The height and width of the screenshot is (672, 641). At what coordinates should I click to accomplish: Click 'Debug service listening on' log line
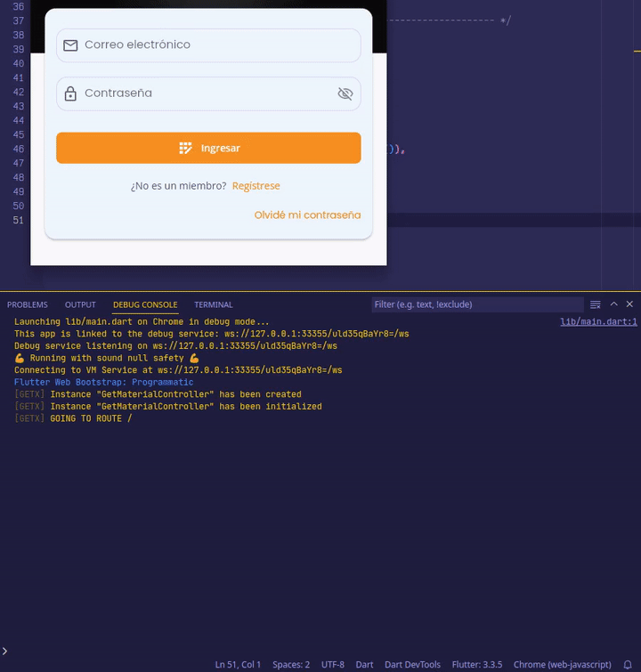pos(175,346)
